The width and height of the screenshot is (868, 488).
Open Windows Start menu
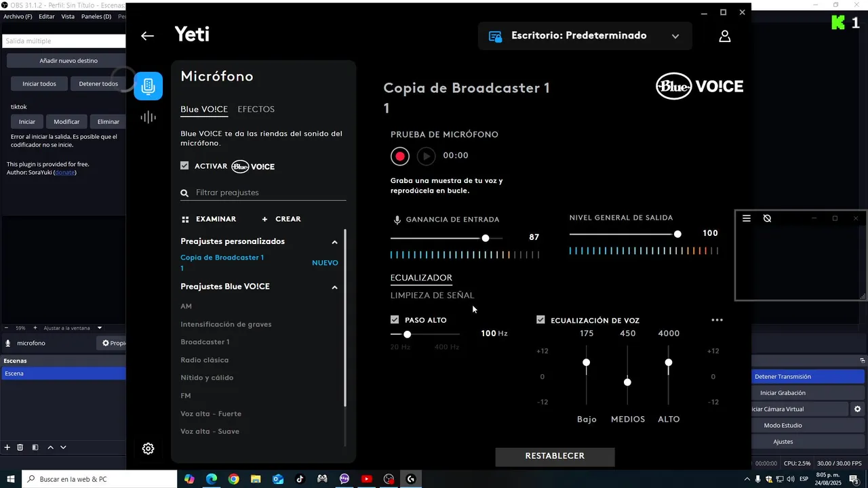tap(11, 479)
